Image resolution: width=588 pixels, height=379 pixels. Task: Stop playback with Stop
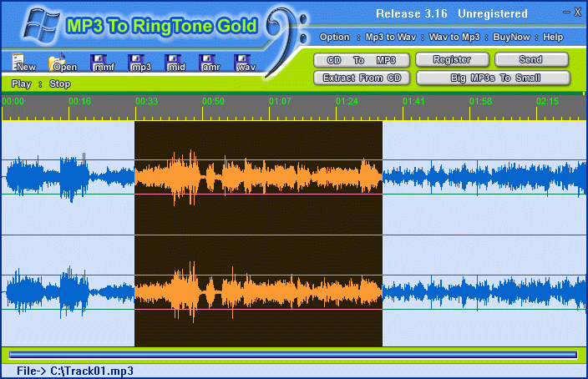tap(59, 83)
